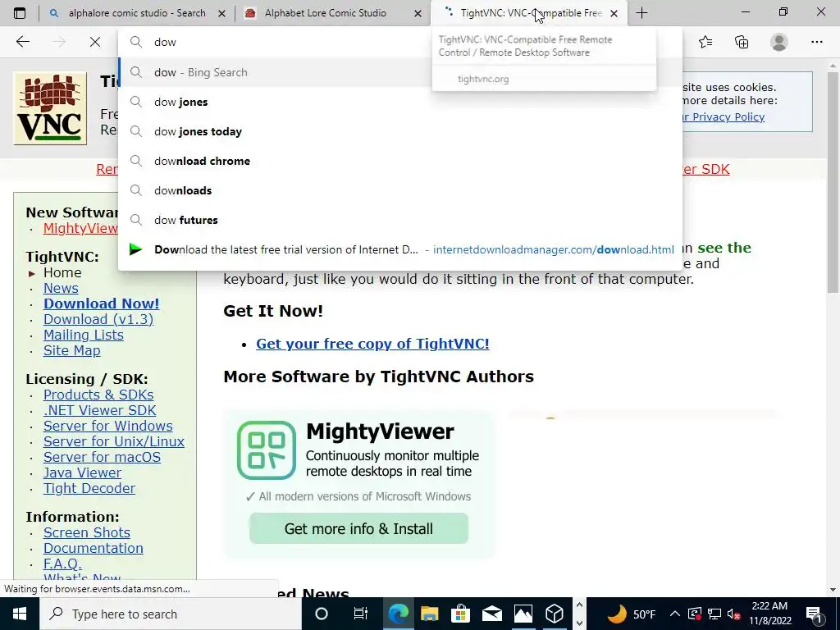Close the TightVNC tab
This screenshot has width=840, height=630.
tap(614, 13)
